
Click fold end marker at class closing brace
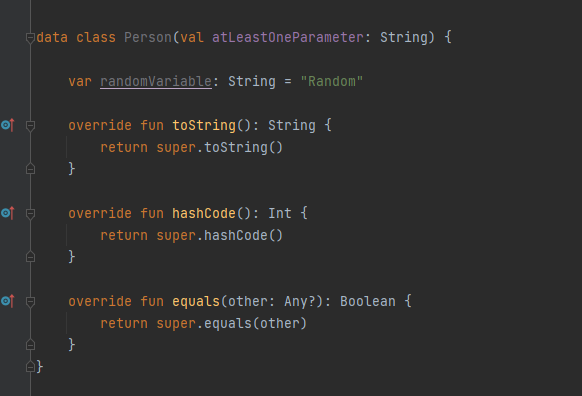(30, 367)
